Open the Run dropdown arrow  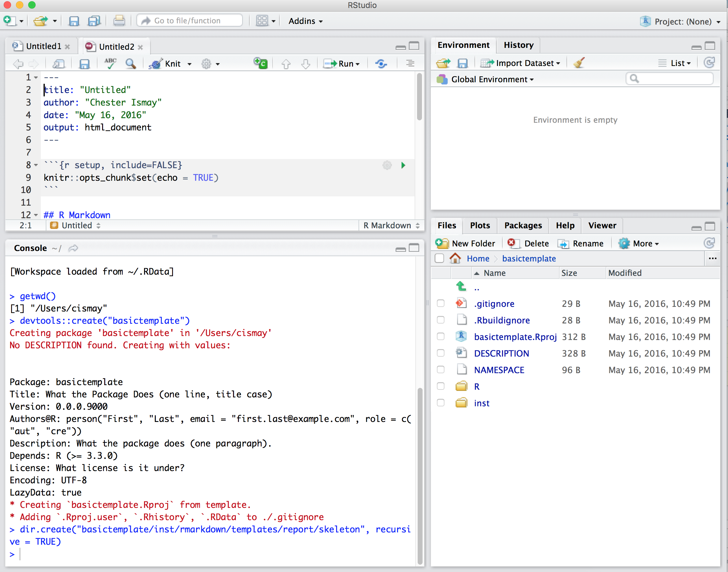tap(358, 64)
